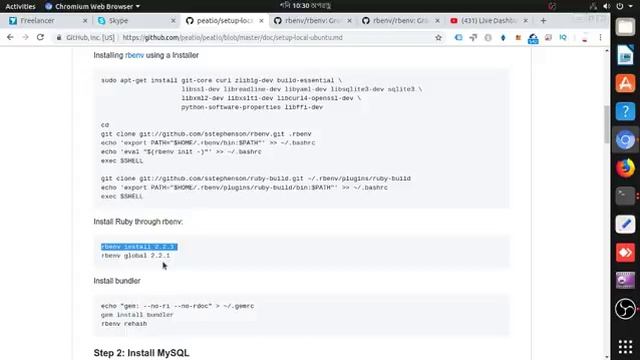Click the volume icon in top bar
This screenshot has width=640, height=360.
pos(607,6)
